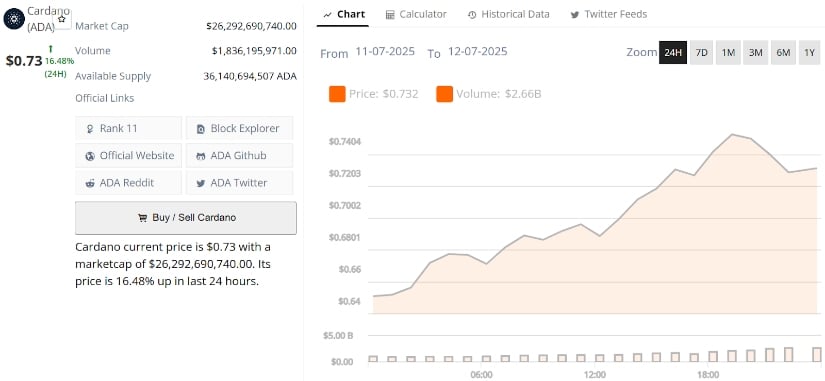The height and width of the screenshot is (381, 825).
Task: Click the Rank 11 badge
Action: point(129,128)
